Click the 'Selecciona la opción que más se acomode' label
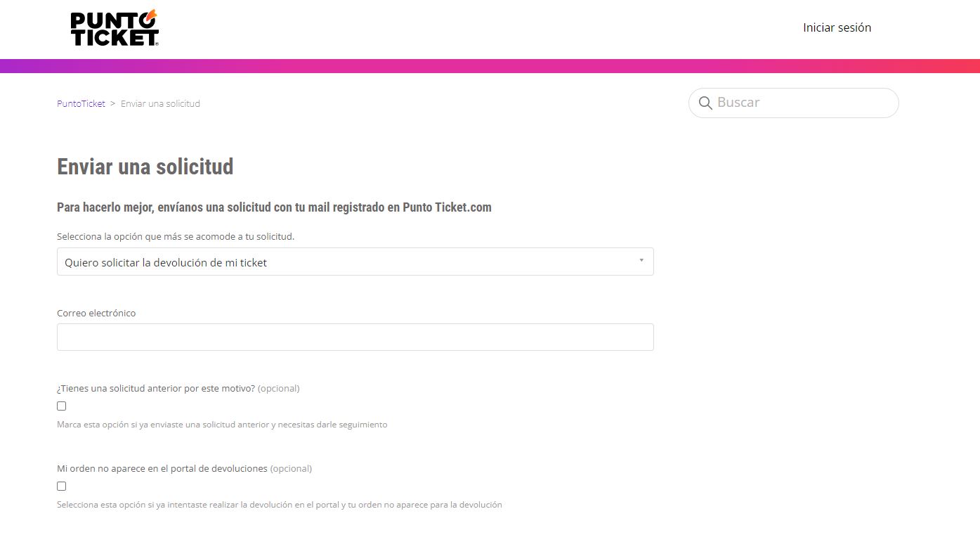 [x=176, y=236]
